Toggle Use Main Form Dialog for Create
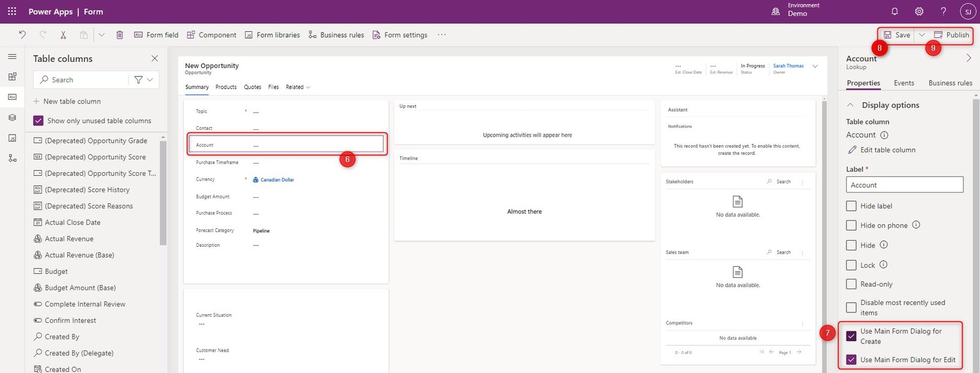This screenshot has height=373, width=980. [851, 336]
